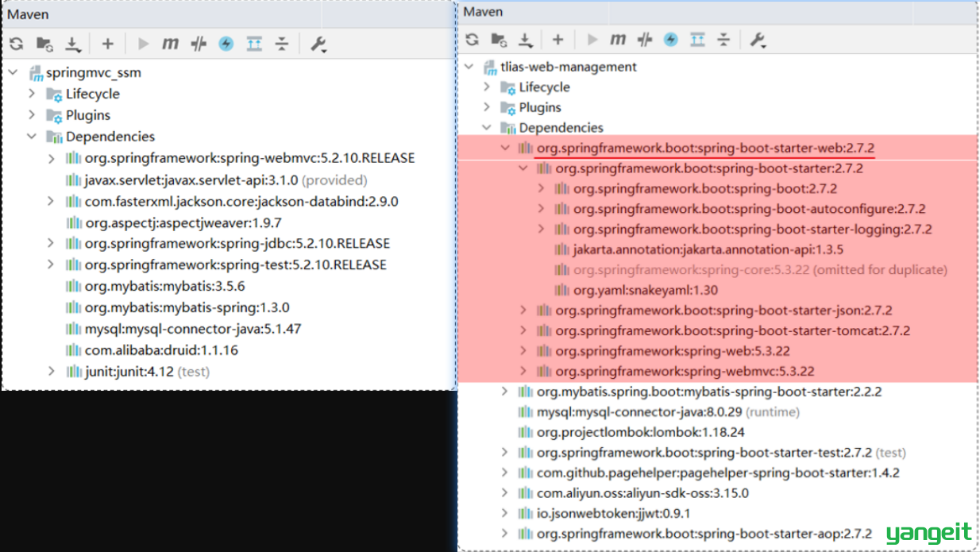Collapse the springmvc_ssm project node
The height and width of the screenshot is (552, 980).
(14, 72)
